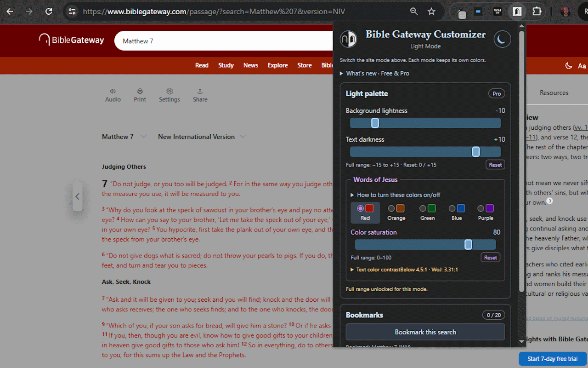Select Red for Words of Jesus
The width and height of the screenshot is (588, 368).
365,213
